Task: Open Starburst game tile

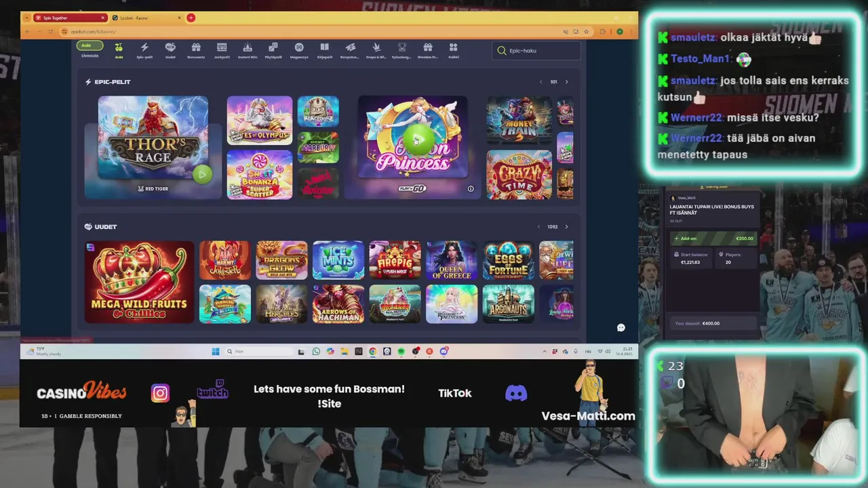Action: pos(318,147)
